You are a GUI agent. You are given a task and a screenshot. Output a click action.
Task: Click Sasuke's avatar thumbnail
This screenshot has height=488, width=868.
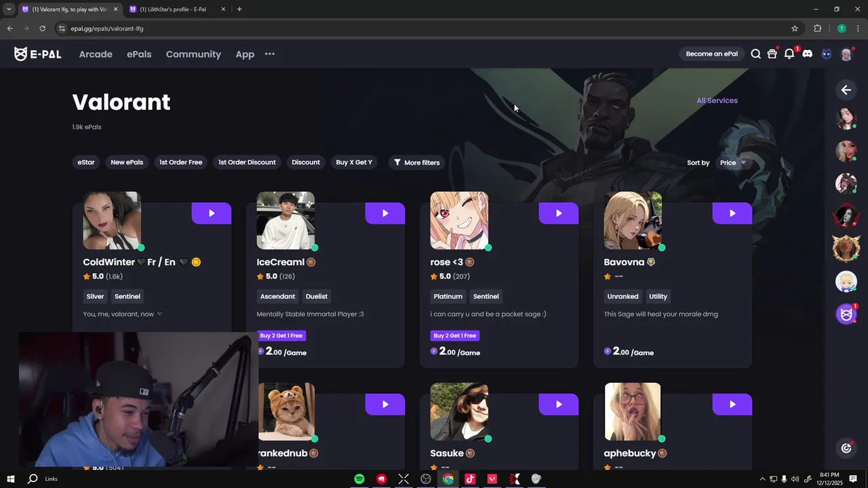459,411
